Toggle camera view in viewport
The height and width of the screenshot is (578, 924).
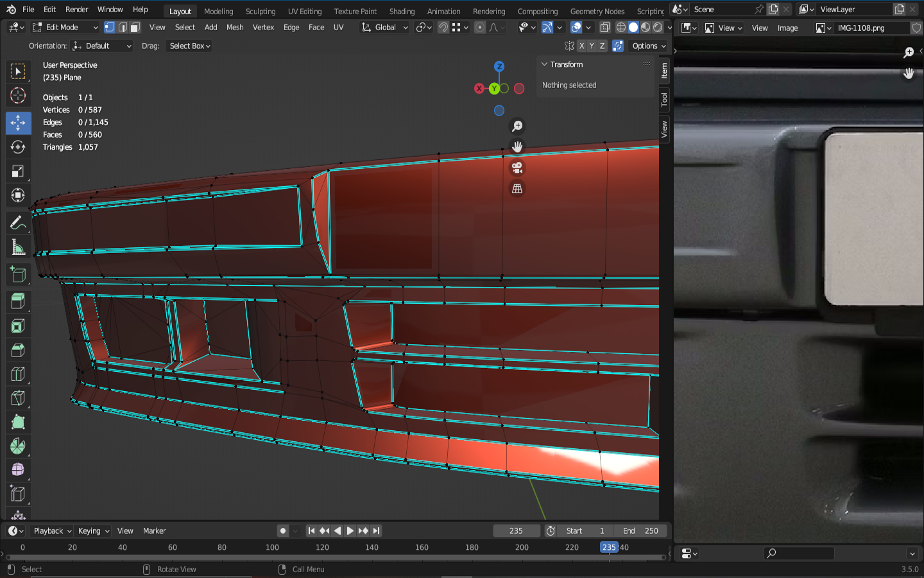(517, 168)
